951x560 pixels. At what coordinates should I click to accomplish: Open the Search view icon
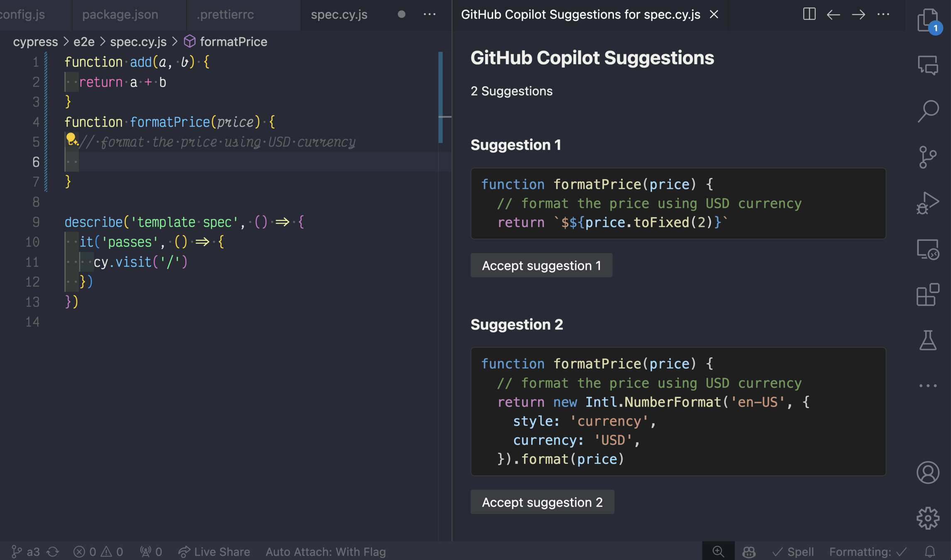click(928, 111)
